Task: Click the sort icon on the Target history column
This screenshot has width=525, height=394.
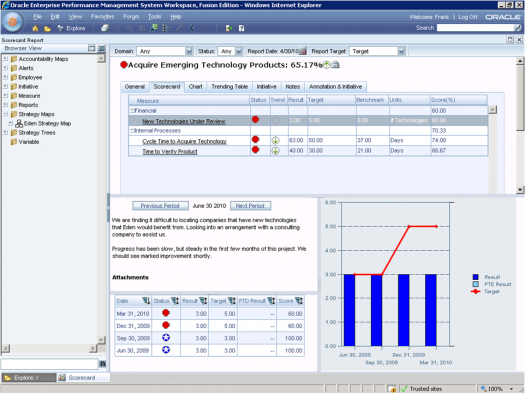Action: [232, 301]
